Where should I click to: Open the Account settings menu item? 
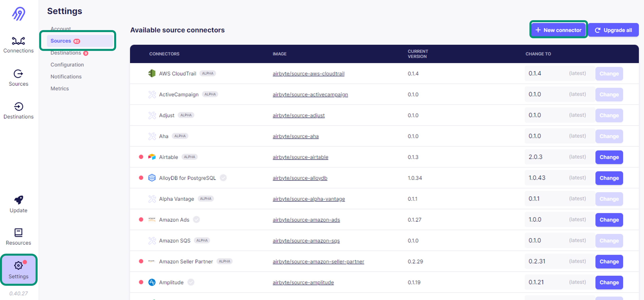(x=61, y=29)
